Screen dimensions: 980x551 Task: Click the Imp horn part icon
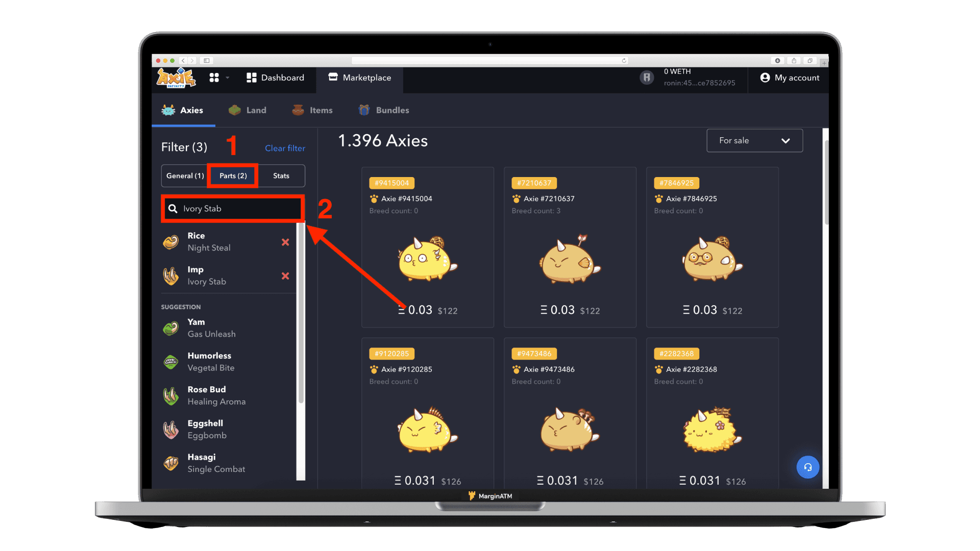pyautogui.click(x=171, y=276)
